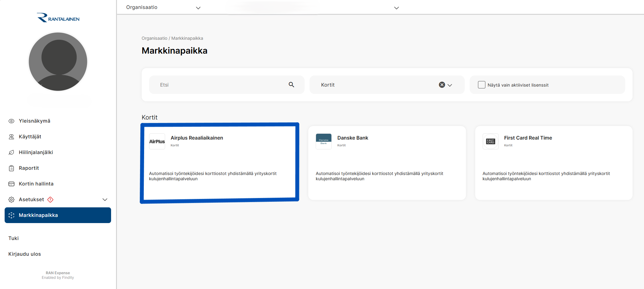Go to Käyttäjät menu item
The image size is (644, 289).
pos(58,137)
